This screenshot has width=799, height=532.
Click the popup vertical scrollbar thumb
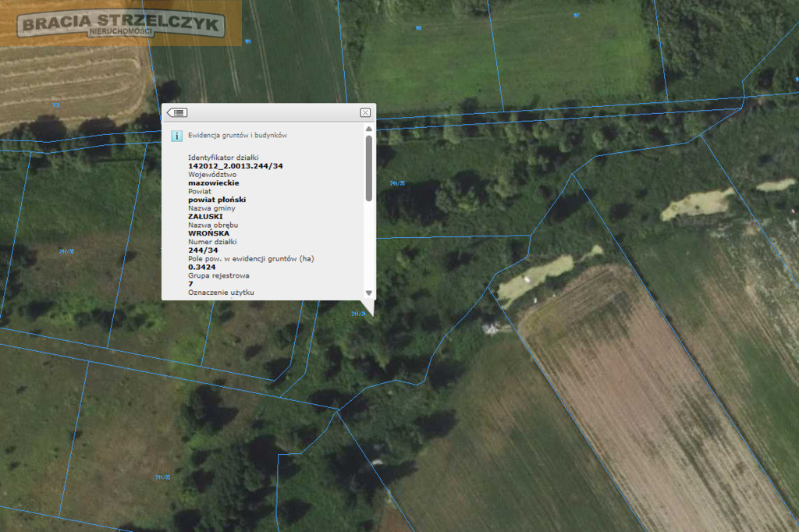click(369, 168)
